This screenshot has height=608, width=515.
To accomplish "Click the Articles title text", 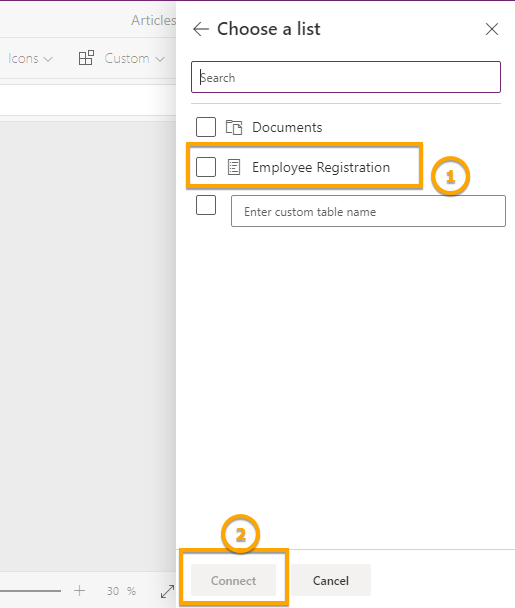I will pos(154,20).
